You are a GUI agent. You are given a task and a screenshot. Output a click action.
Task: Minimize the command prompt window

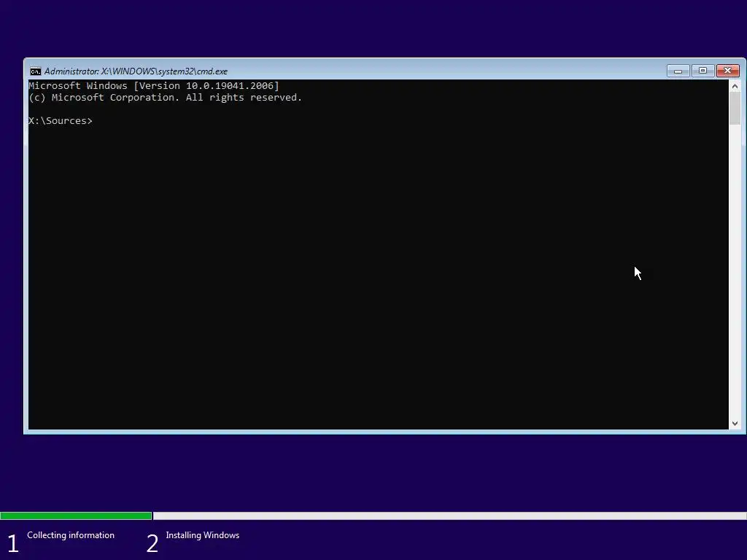click(678, 71)
